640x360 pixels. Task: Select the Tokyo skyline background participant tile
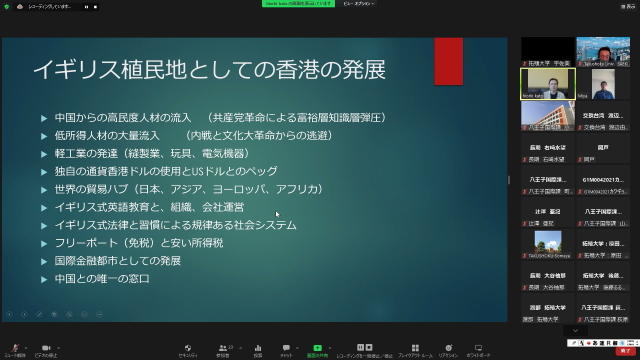point(603,52)
